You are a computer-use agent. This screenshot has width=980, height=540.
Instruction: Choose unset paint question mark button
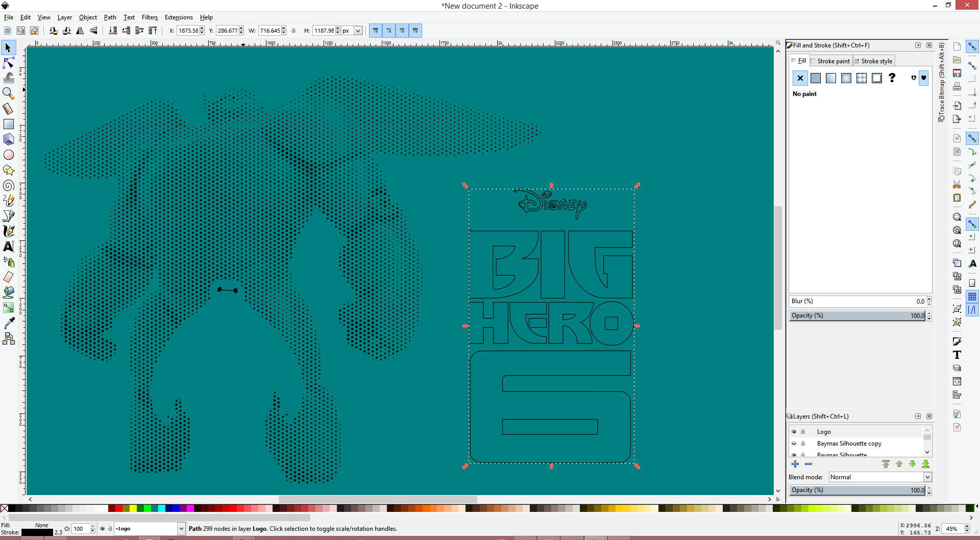point(892,78)
